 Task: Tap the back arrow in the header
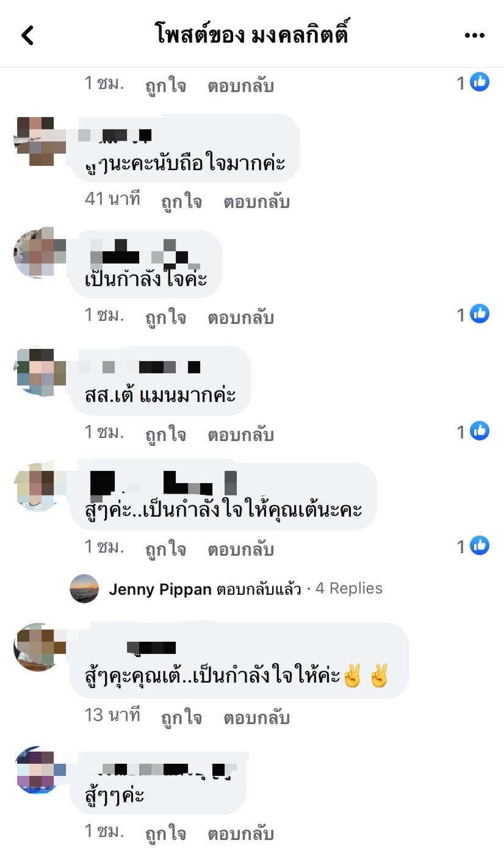tap(27, 35)
